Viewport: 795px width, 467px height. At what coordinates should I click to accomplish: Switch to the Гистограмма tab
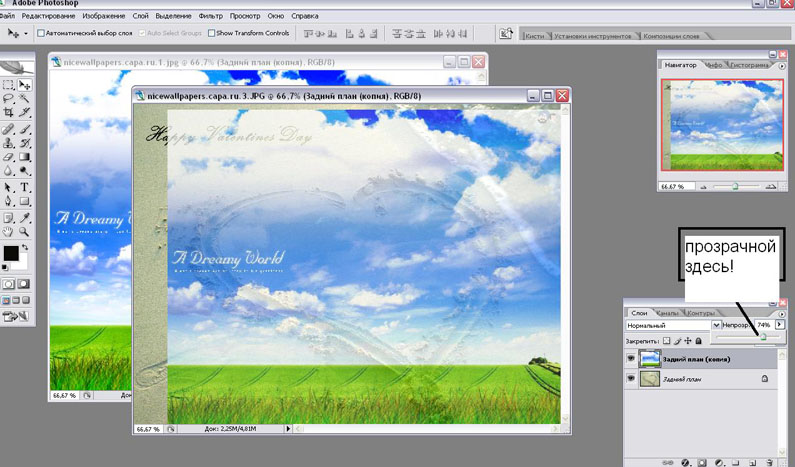(x=748, y=65)
